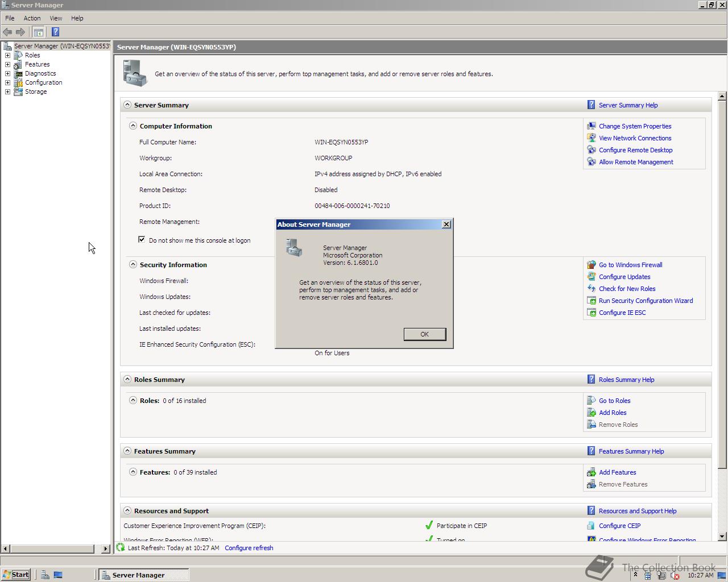Select Roles icon in console tree
The width and height of the screenshot is (728, 582).
[18, 55]
